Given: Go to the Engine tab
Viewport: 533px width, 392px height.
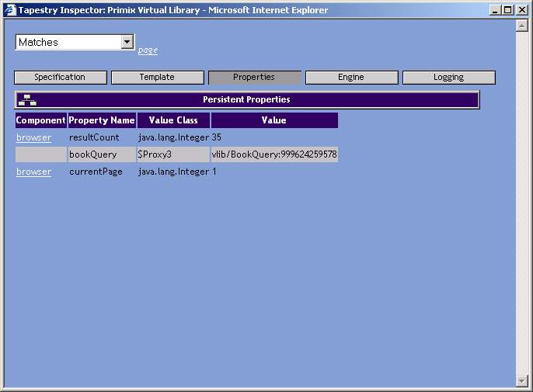Looking at the screenshot, I should [x=351, y=78].
